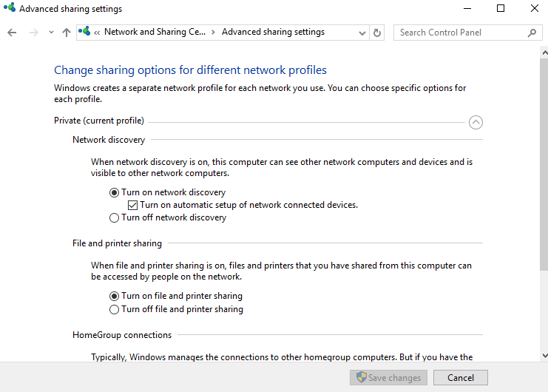Click Advanced sharing settings breadcrumb
This screenshot has width=548, height=392.
[x=273, y=32]
